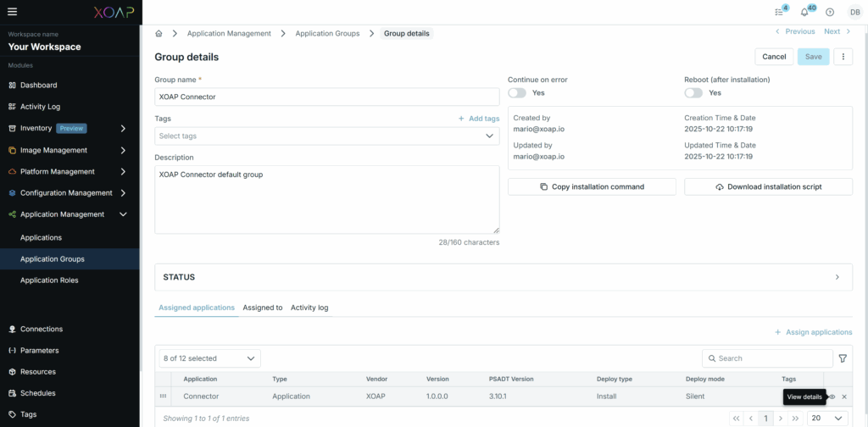Screen dimensions: 868x427
Task: Open the 8 of 12 selected columns dropdown
Action: tap(209, 358)
